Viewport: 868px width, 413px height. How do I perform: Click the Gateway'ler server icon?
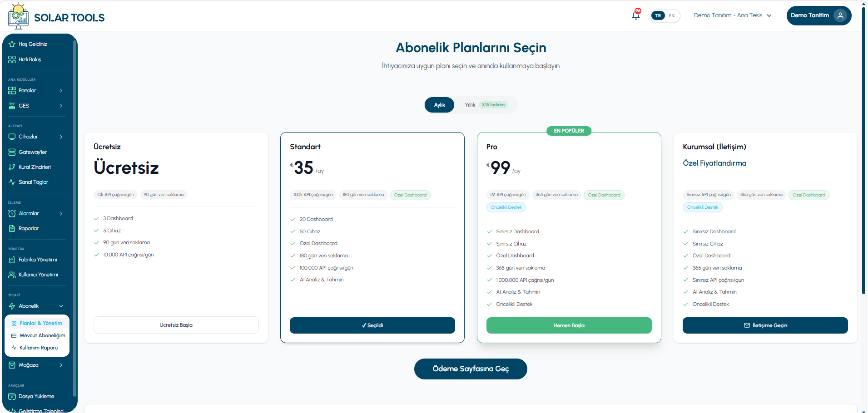click(12, 152)
